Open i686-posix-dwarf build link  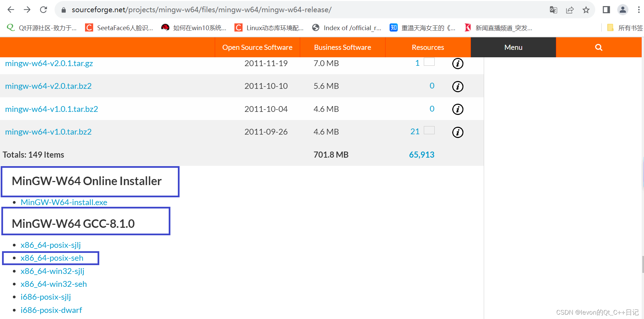point(51,310)
